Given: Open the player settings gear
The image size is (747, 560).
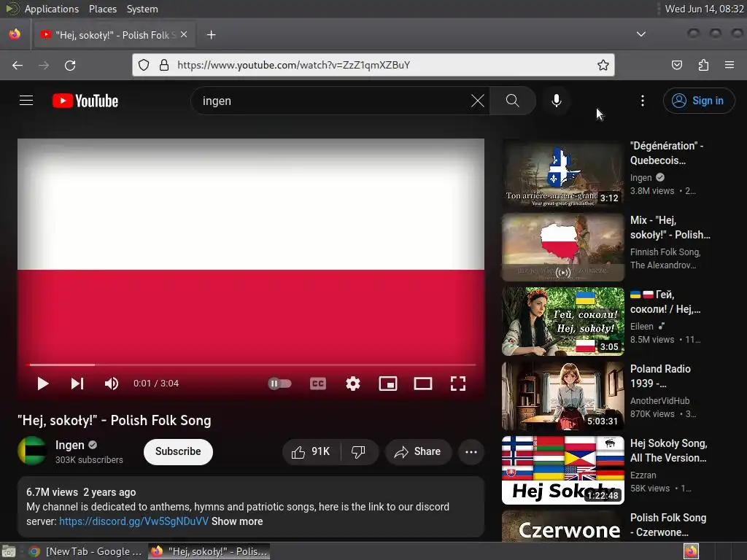Looking at the screenshot, I should (352, 384).
